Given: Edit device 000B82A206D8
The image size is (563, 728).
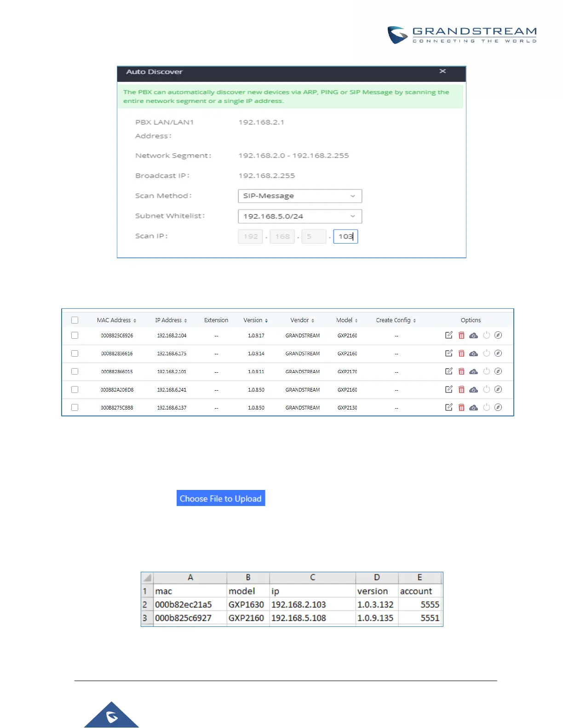Looking at the screenshot, I should 449,389.
